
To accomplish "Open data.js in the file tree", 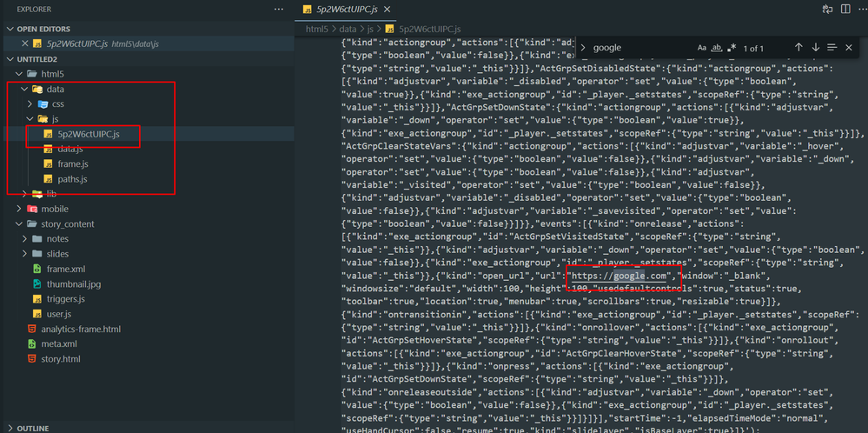I will [x=70, y=149].
